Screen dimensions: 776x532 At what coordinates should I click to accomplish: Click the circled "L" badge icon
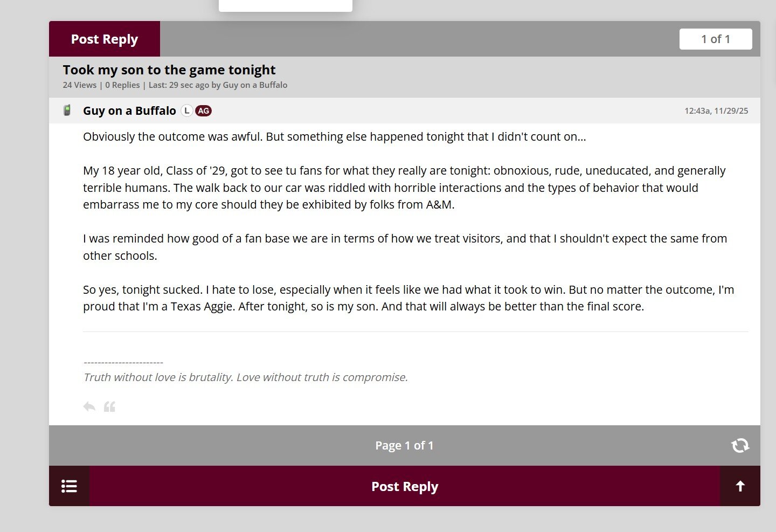[x=186, y=110]
